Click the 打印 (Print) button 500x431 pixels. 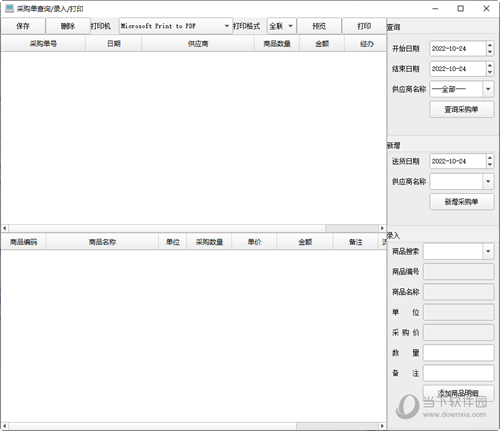(364, 26)
